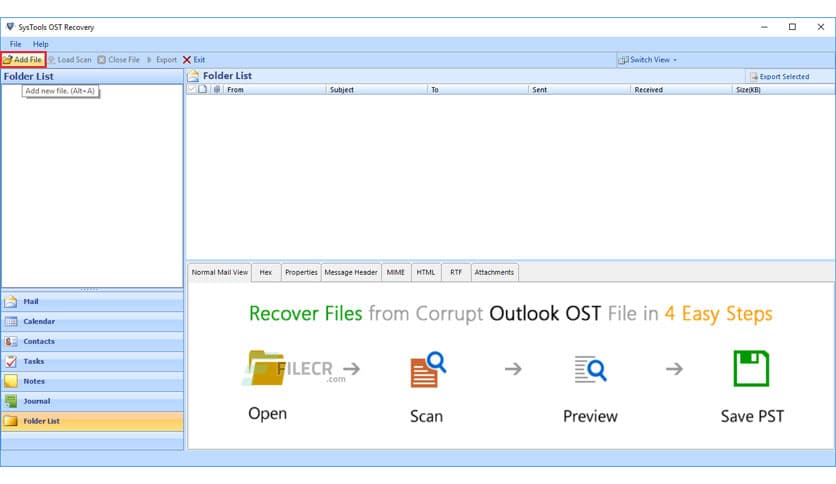The width and height of the screenshot is (836, 484).
Task: Select Tasks in the navigation pane
Action: click(92, 361)
